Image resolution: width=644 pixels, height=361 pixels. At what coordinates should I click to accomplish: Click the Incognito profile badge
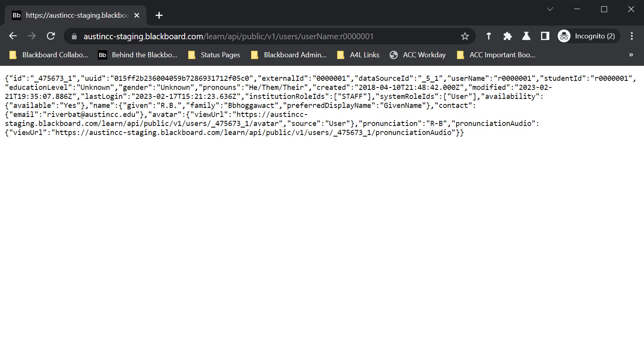pyautogui.click(x=588, y=36)
